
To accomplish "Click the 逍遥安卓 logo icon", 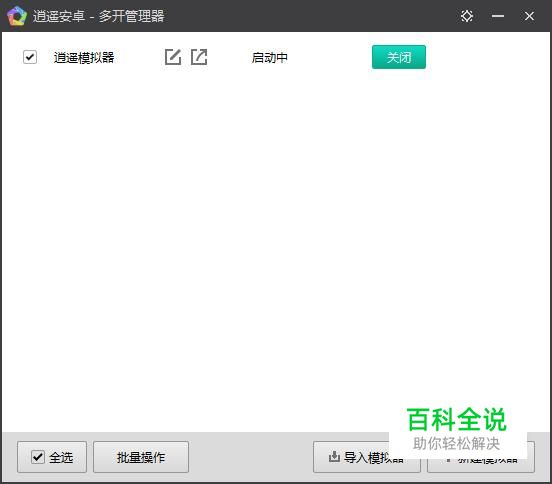I will 17,16.
